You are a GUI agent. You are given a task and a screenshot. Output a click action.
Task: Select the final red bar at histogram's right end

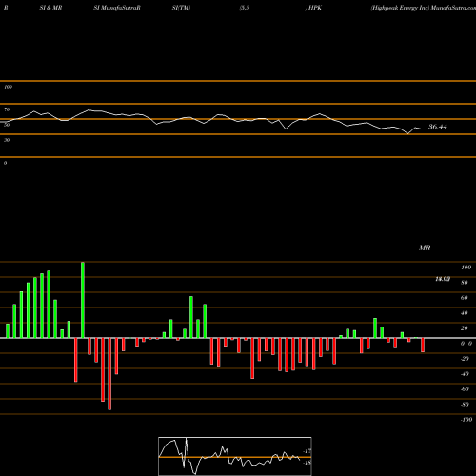pyautogui.click(x=423, y=345)
